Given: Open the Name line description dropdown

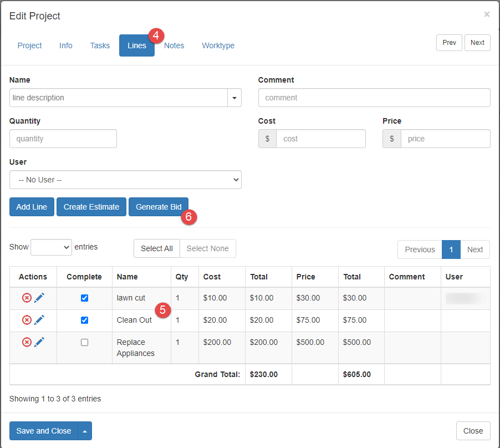Looking at the screenshot, I should tap(234, 98).
